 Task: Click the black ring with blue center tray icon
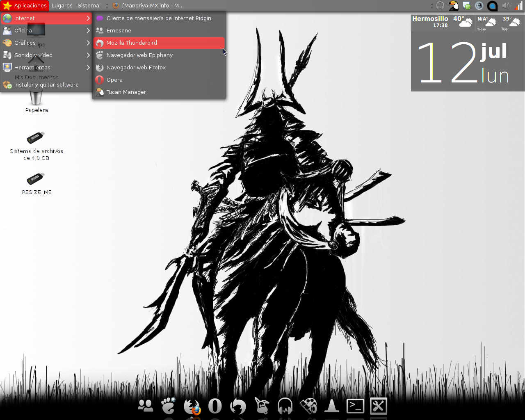[x=492, y=6]
